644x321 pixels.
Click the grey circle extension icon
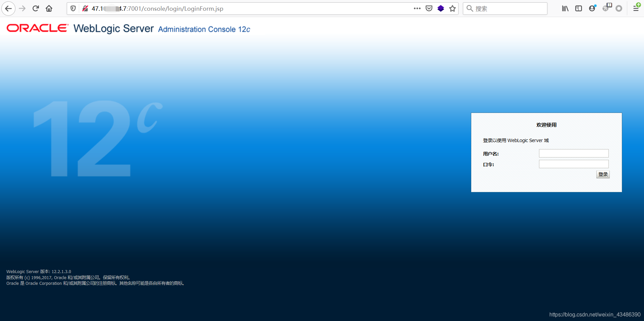coord(619,8)
